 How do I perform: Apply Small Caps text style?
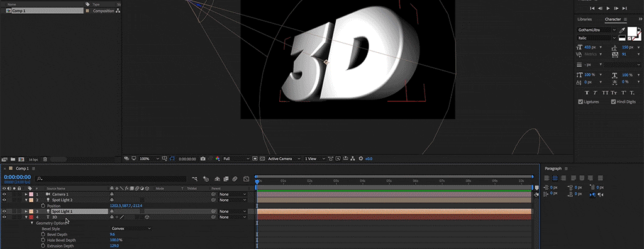click(x=614, y=93)
